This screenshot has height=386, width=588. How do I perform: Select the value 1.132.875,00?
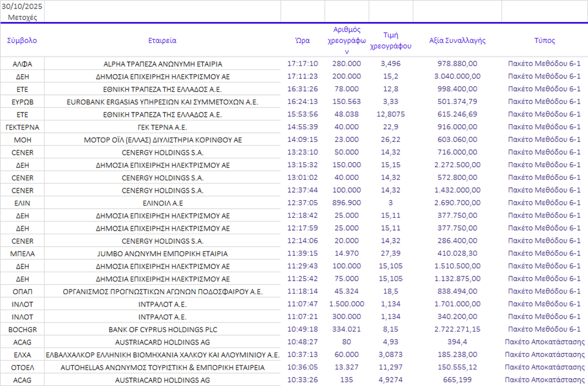457,279
